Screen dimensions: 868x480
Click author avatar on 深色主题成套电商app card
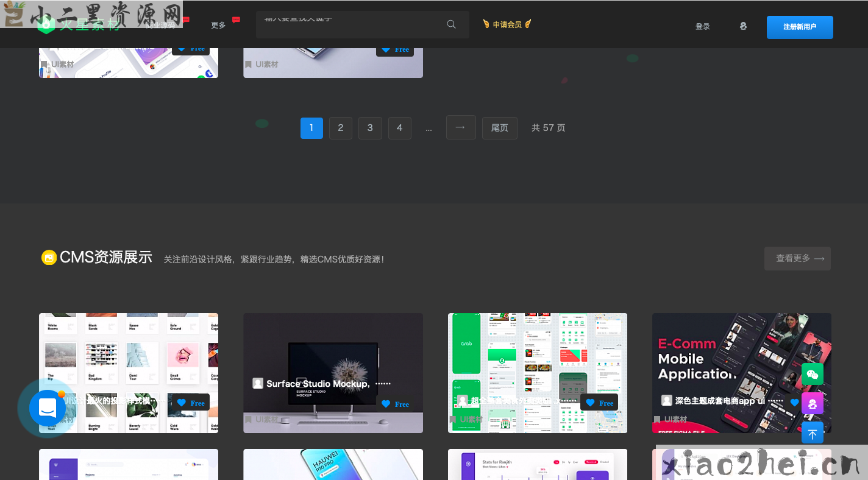[x=667, y=400]
